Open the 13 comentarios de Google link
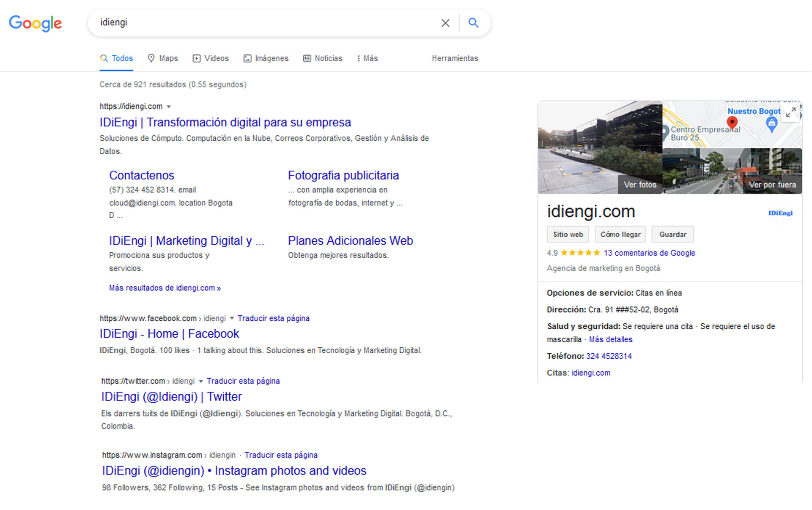812x510 pixels. click(649, 253)
